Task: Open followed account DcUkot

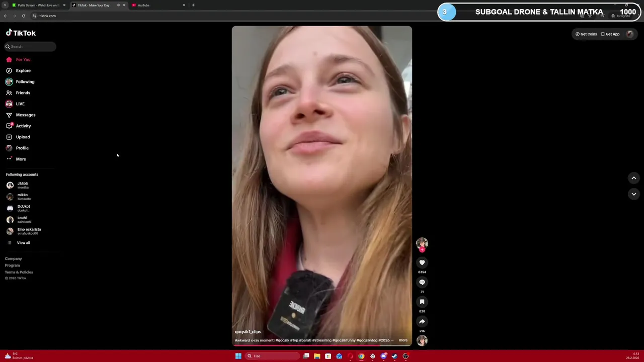Action: [18, 208]
